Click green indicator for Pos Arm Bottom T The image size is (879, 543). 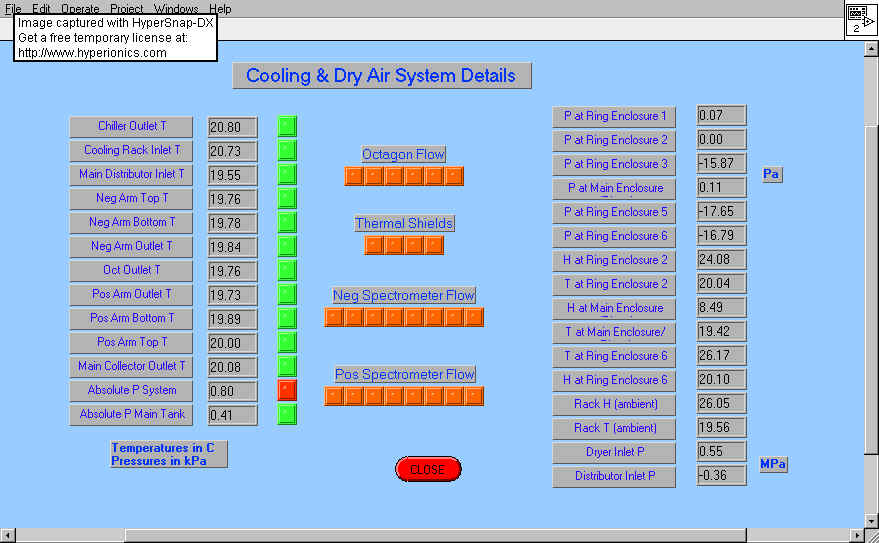point(287,318)
